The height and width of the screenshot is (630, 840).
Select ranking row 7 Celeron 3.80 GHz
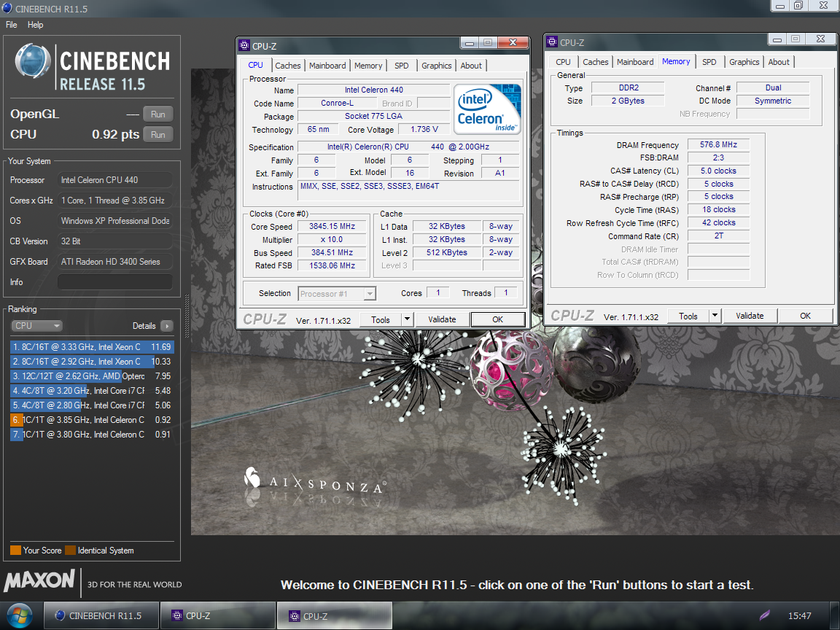92,435
